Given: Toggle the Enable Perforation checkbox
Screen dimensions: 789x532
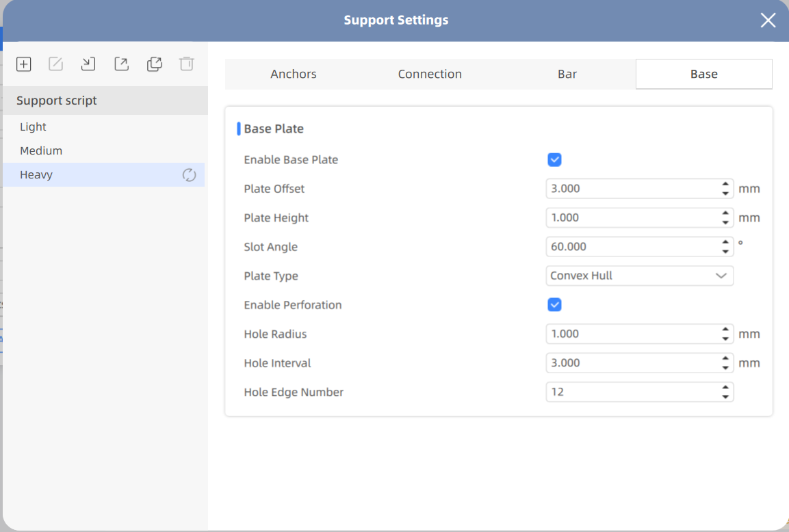Looking at the screenshot, I should pyautogui.click(x=555, y=305).
